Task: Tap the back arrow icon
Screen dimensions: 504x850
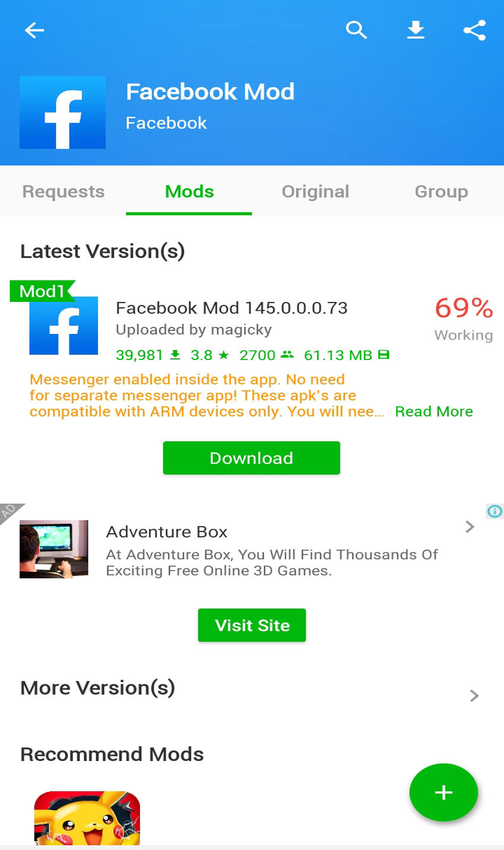Action: click(34, 30)
